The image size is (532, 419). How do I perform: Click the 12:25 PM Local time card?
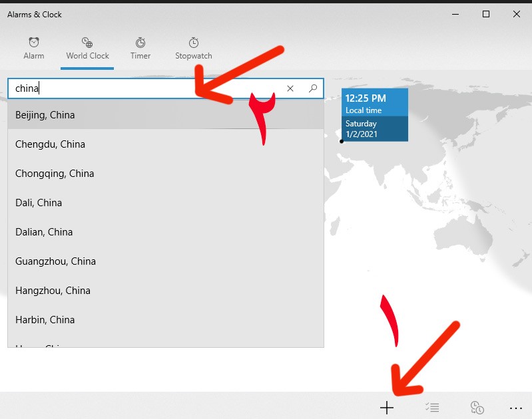[x=375, y=114]
